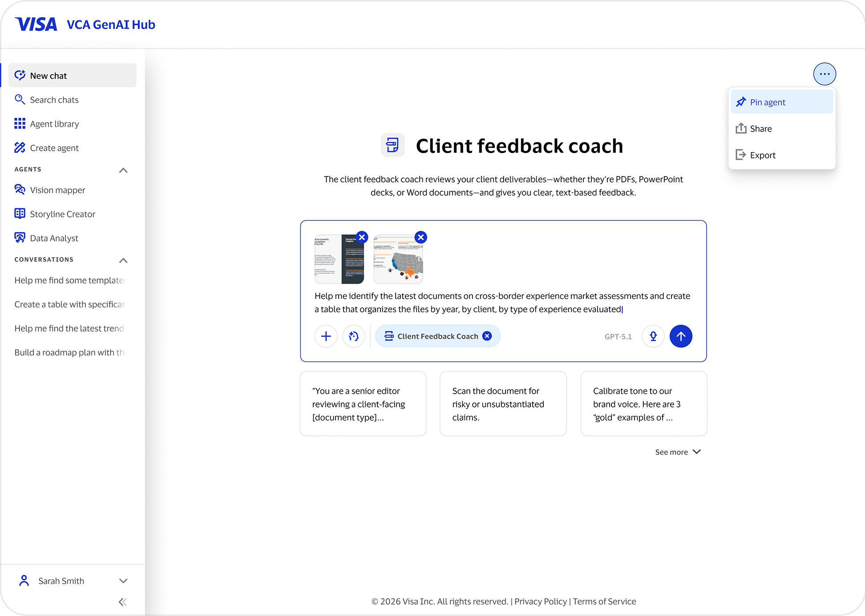Open the GPT-5.1 model selector

[x=618, y=337]
